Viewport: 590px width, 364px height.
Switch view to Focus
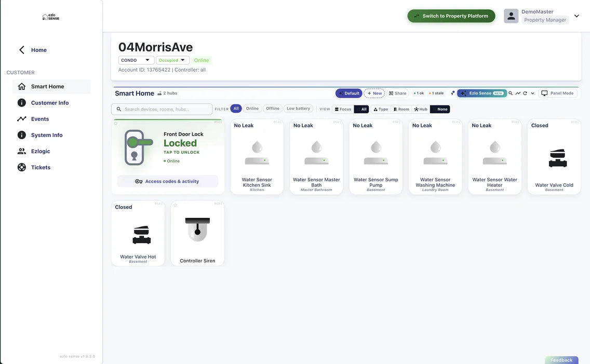pos(343,110)
